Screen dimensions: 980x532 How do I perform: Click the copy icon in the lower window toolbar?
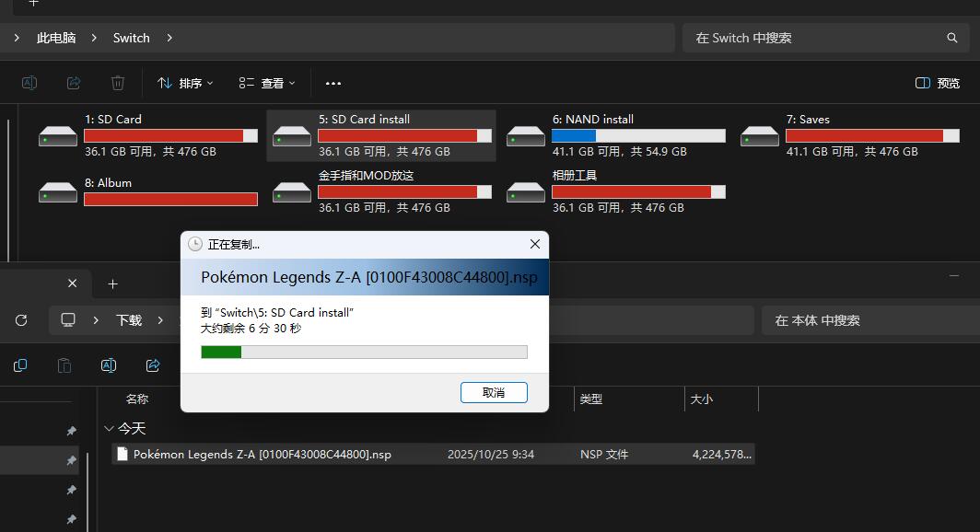point(20,365)
